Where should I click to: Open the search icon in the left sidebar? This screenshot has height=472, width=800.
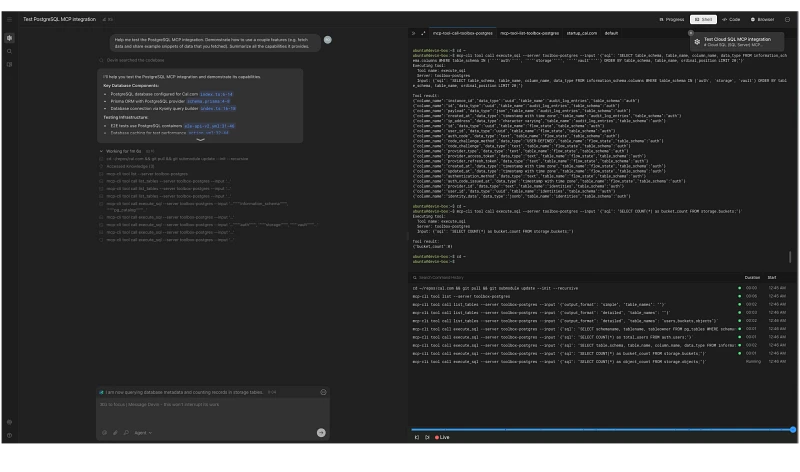(x=9, y=52)
